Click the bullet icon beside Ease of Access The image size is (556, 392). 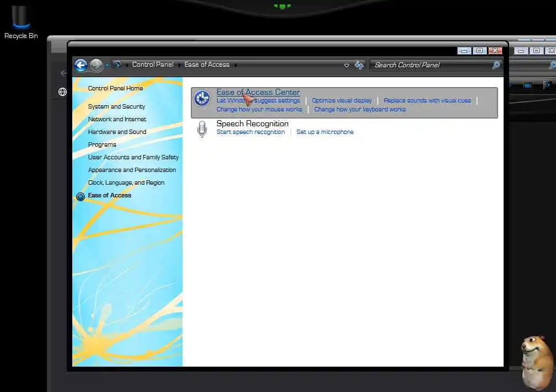[81, 196]
